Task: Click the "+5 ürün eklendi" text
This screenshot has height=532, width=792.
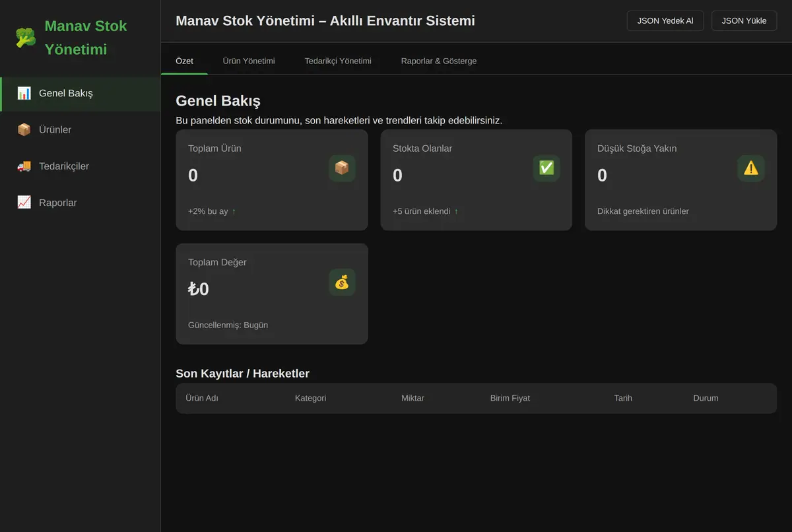Action: pos(422,211)
